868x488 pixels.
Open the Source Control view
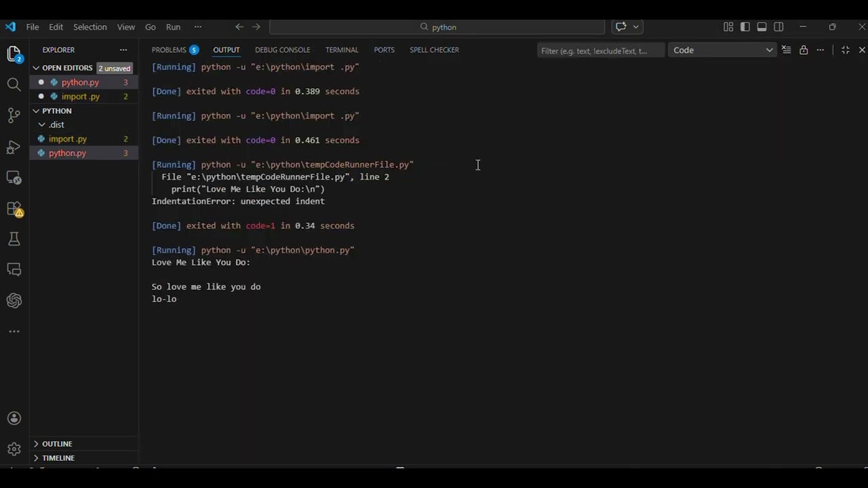pyautogui.click(x=14, y=116)
